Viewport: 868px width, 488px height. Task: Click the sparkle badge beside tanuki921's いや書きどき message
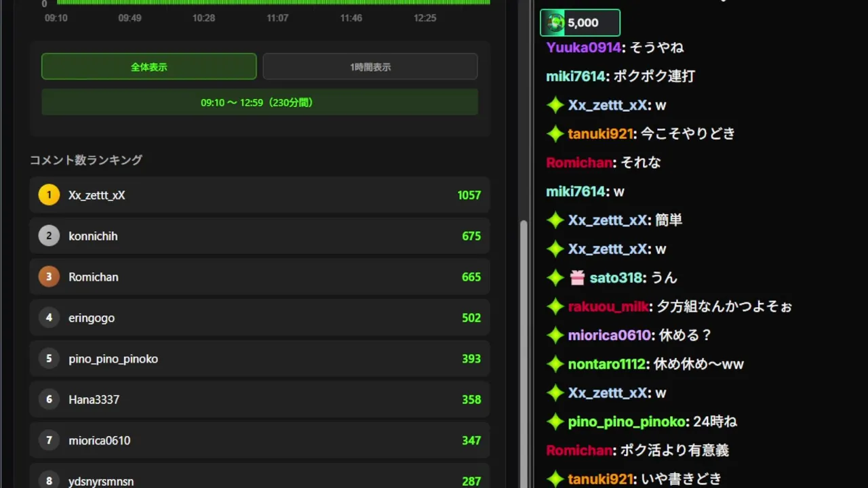click(x=555, y=479)
